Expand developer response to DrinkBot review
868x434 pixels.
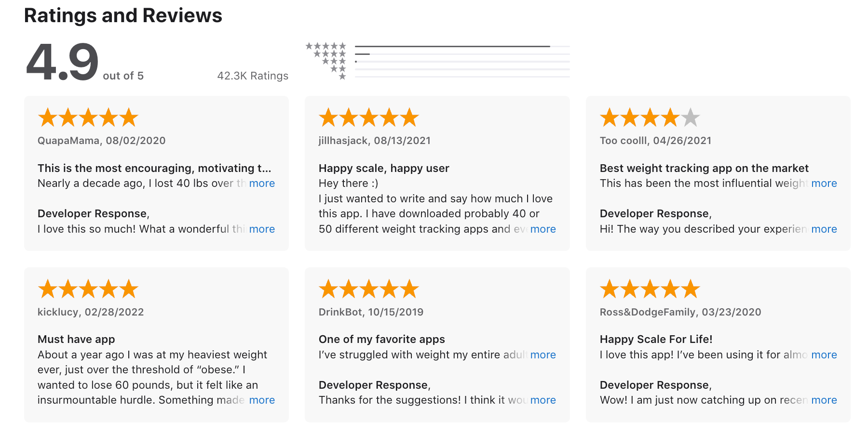pos(543,400)
